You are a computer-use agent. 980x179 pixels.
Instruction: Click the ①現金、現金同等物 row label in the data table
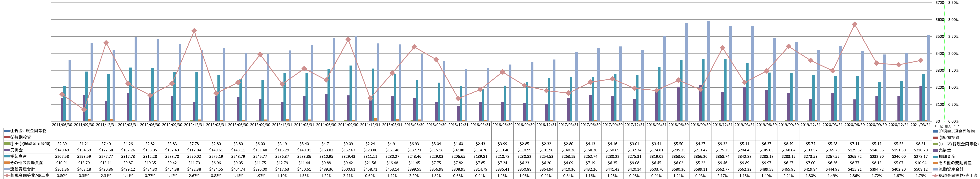click(29, 131)
